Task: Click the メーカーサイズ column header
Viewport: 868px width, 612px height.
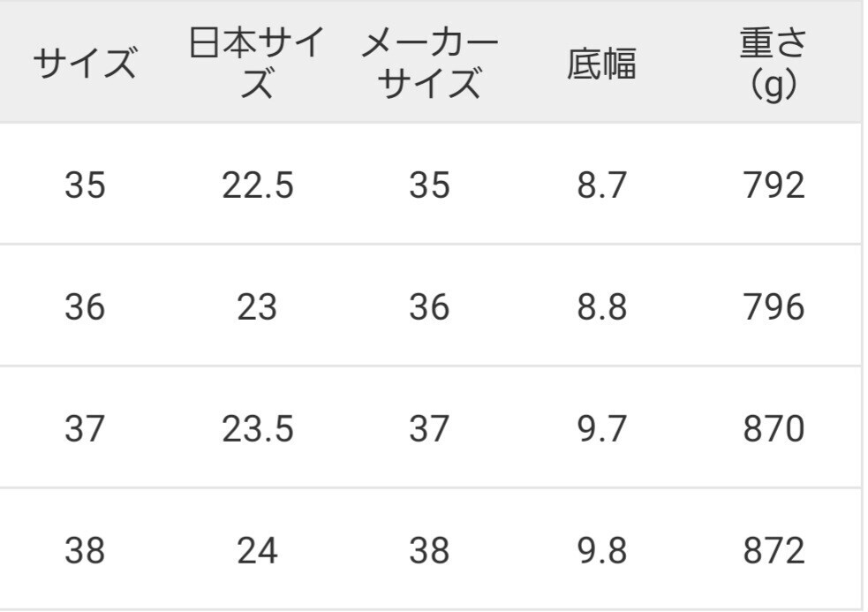Action: 429,63
